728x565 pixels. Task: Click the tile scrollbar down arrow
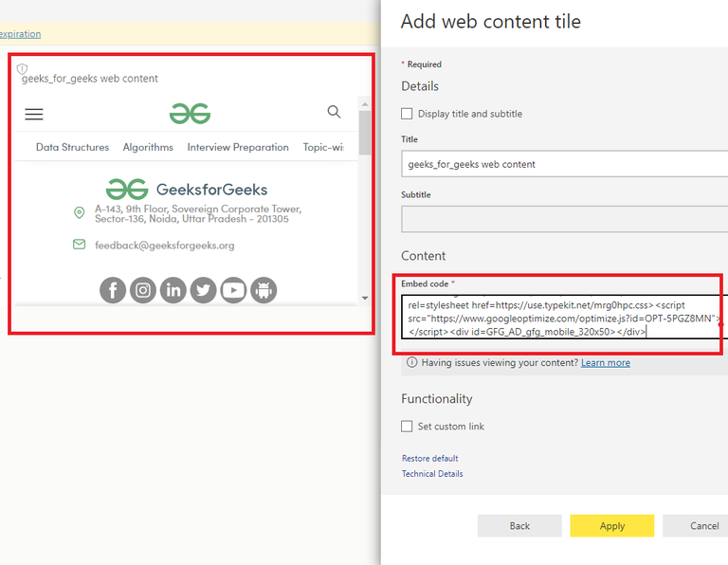click(365, 298)
